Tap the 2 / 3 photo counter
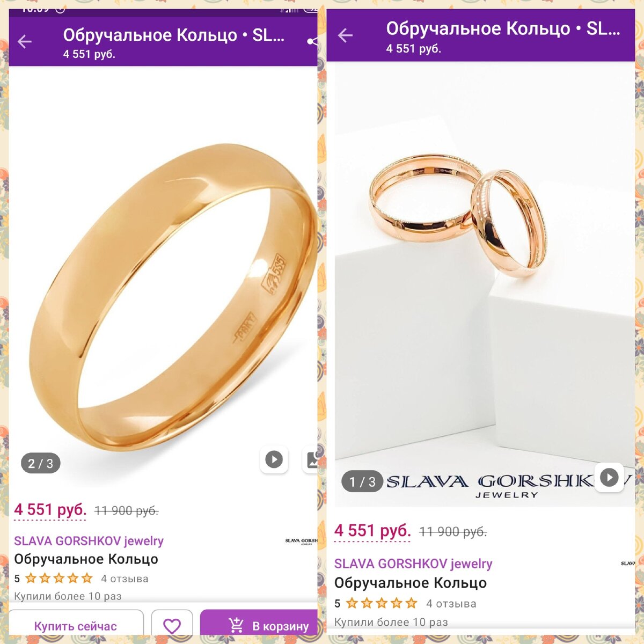Screen dimensions: 644x644 (x=41, y=464)
